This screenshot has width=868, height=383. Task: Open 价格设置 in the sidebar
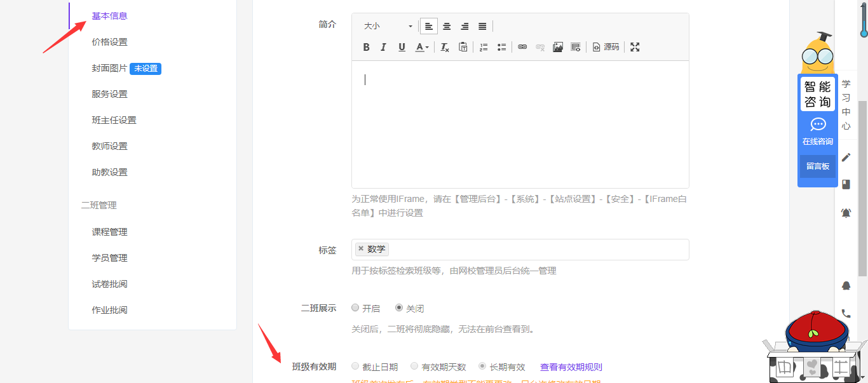click(109, 42)
